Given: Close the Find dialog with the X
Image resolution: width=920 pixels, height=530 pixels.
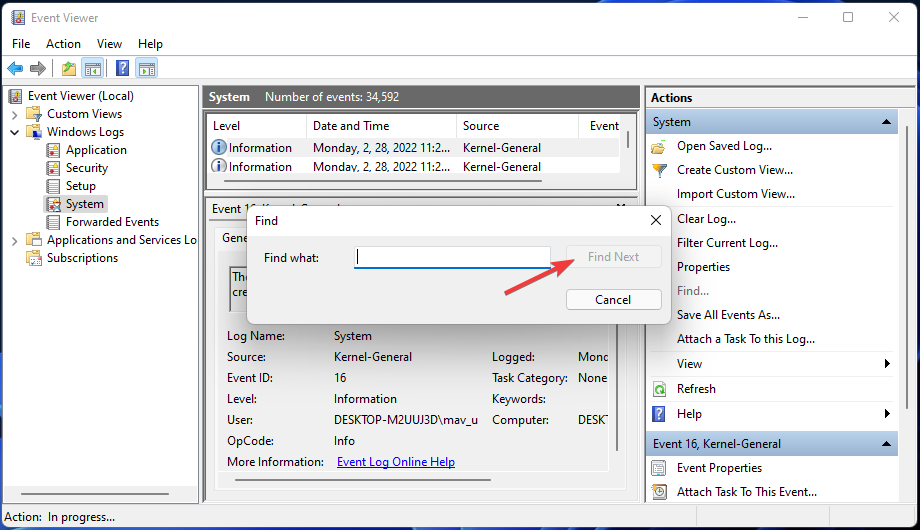Looking at the screenshot, I should point(656,220).
